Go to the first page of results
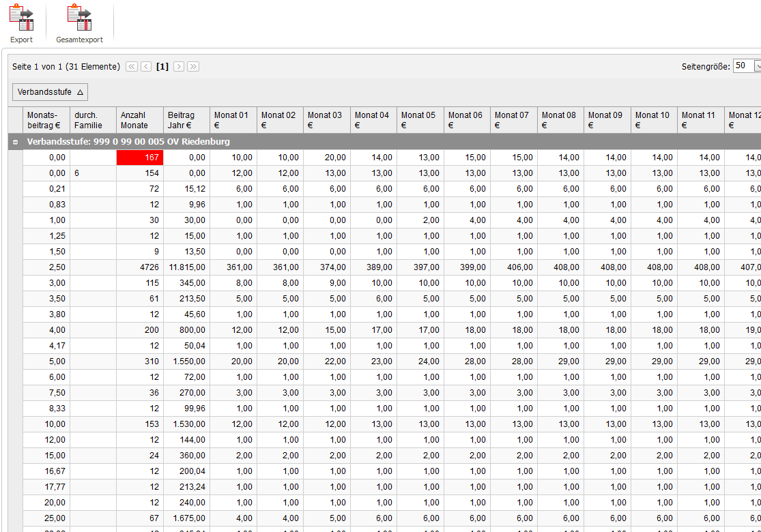Screen dimensions: 761x532 132,66
